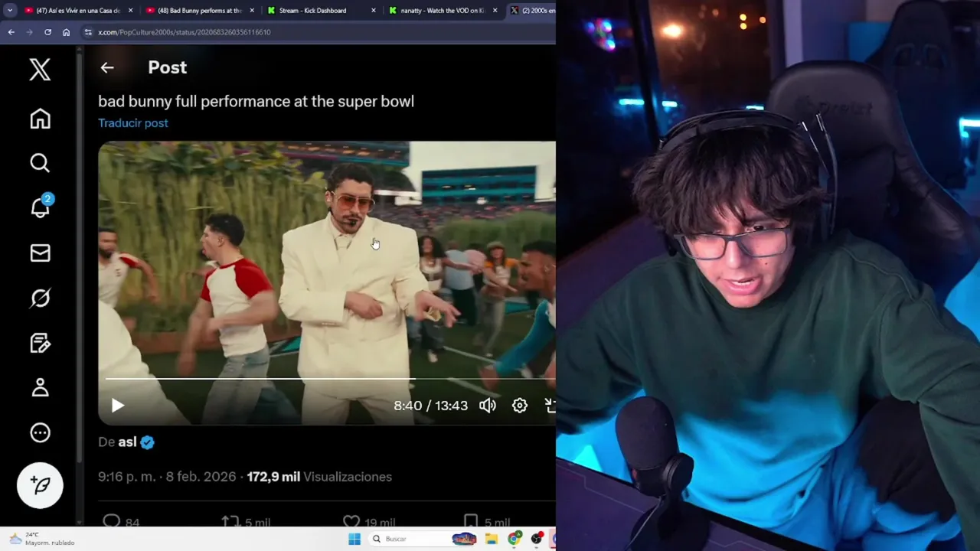
Task: Open the asl account link
Action: point(127,442)
